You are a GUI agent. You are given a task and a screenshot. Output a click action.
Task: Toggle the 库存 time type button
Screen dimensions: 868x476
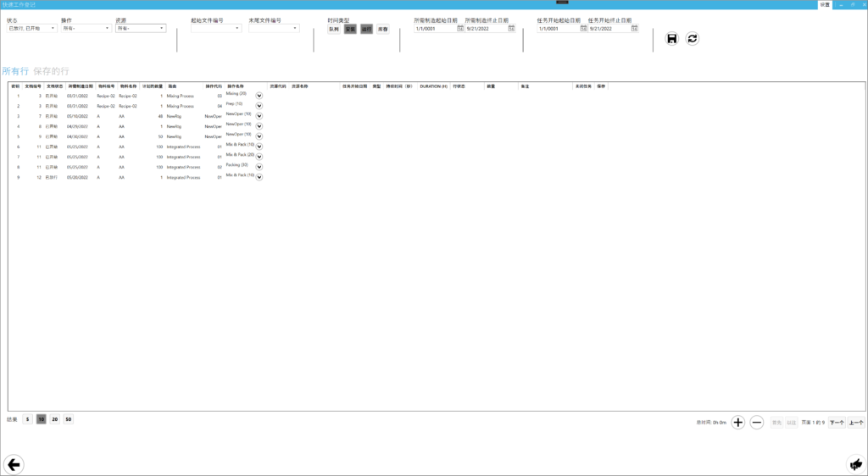pos(383,29)
